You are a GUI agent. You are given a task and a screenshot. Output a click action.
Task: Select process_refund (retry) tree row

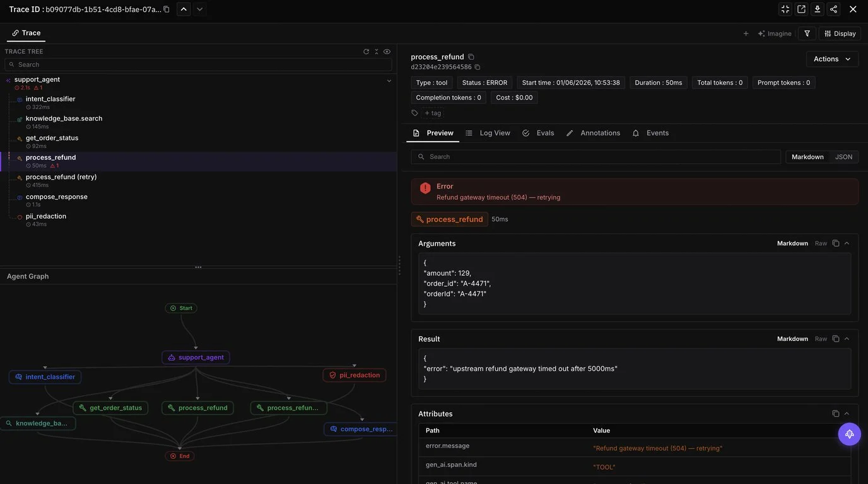[198, 181]
